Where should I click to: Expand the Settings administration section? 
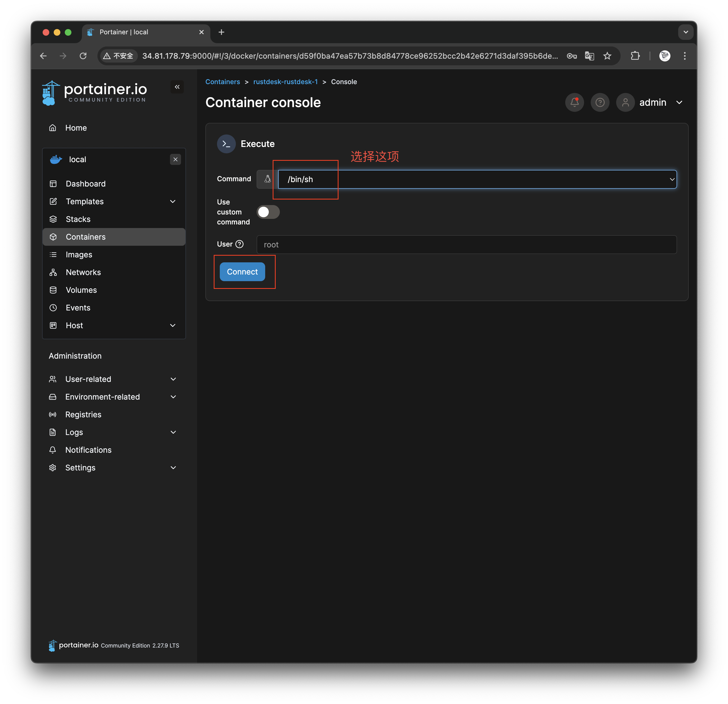pos(173,467)
